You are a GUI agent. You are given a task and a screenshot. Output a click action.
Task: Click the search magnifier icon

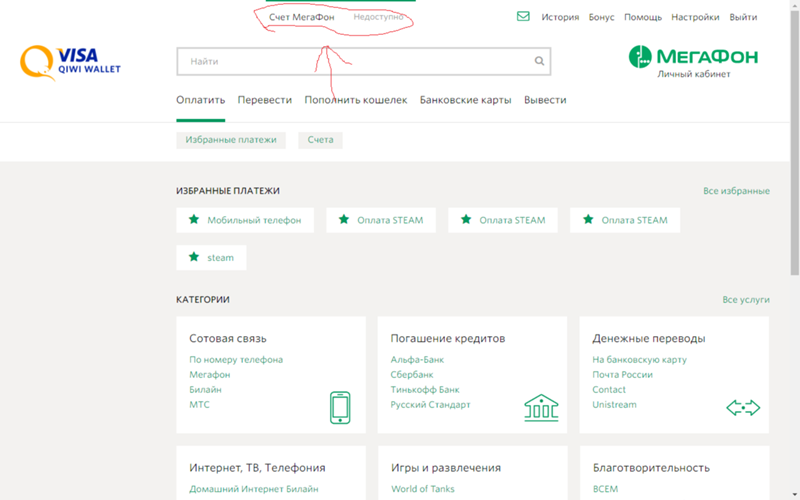coord(539,61)
